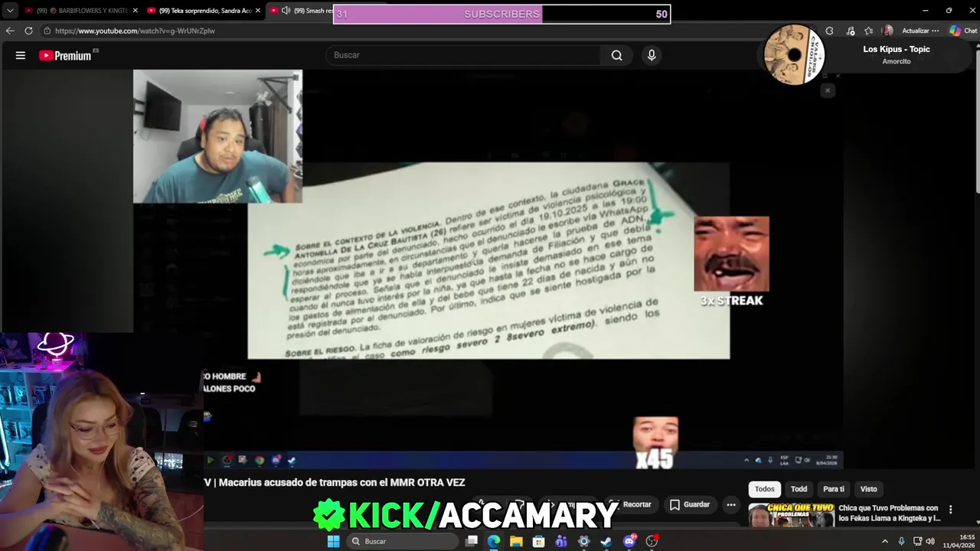Go back using browser back arrow
Image resolution: width=980 pixels, height=551 pixels.
click(x=10, y=31)
